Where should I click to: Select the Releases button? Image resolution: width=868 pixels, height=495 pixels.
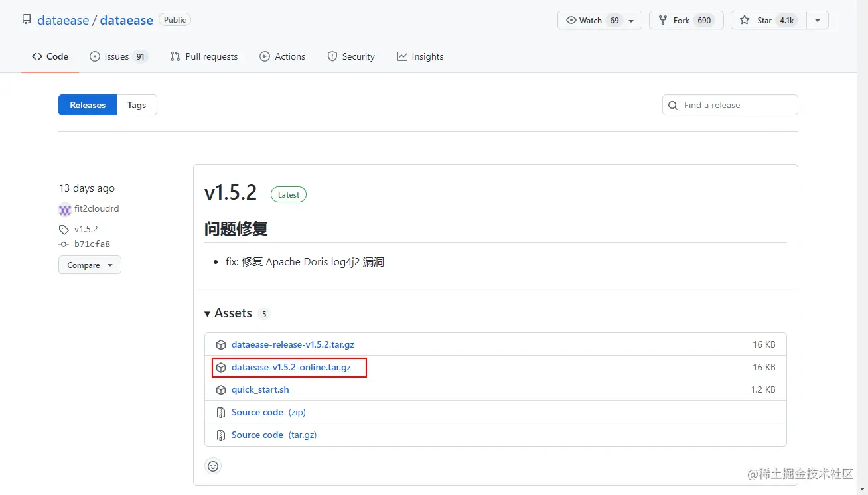coord(88,105)
